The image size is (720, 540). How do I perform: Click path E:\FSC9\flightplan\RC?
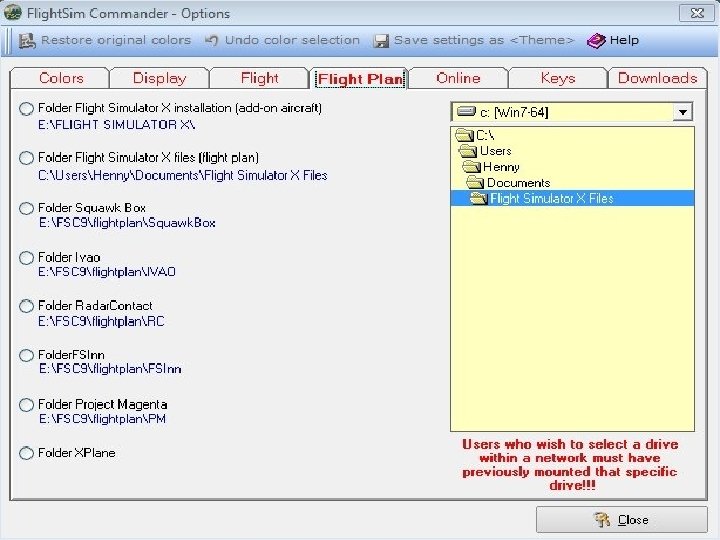[x=101, y=321]
